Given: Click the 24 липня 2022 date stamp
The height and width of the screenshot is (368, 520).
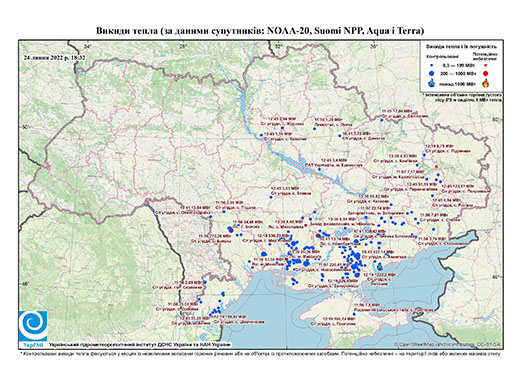Looking at the screenshot, I should point(55,57).
